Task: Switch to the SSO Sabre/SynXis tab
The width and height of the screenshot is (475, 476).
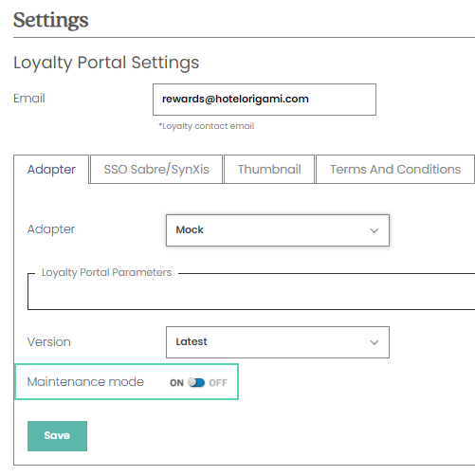Action: (x=156, y=169)
